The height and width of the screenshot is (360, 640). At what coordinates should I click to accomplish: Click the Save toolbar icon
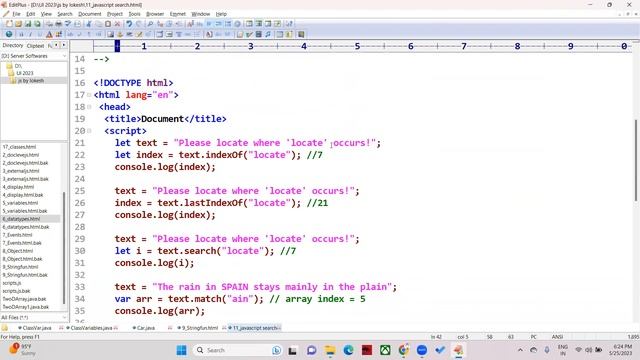[x=28, y=24]
